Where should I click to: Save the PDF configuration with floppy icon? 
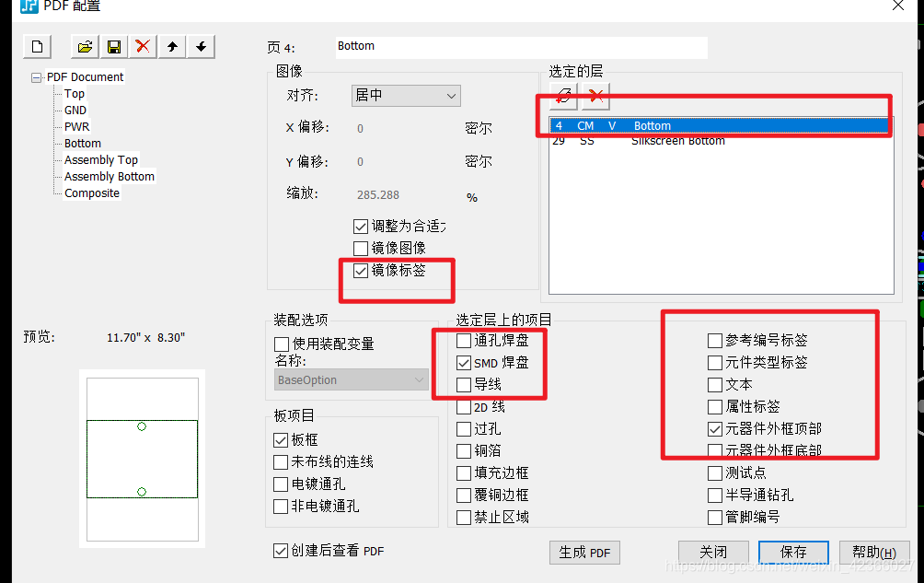pyautogui.click(x=114, y=47)
